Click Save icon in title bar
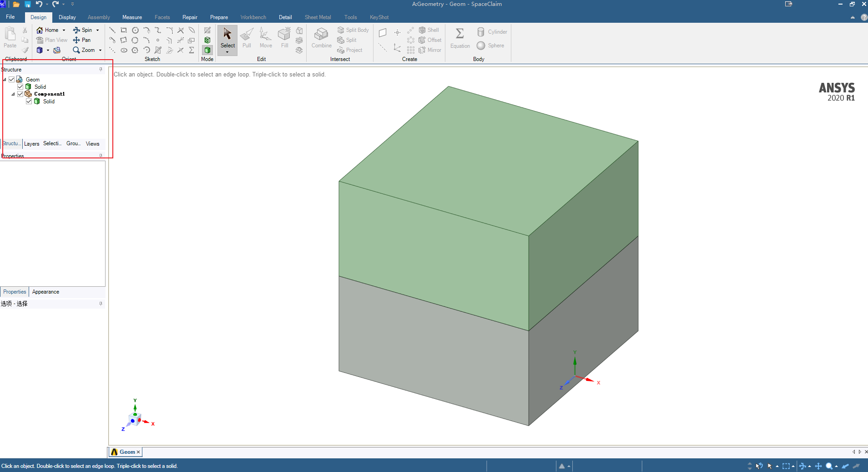Screen dimensions: 868x472 click(x=27, y=4)
